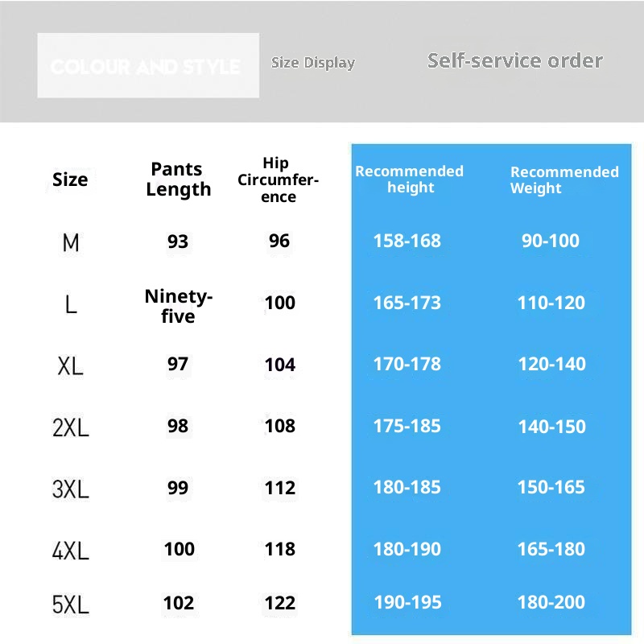Select the 3XL size label
Screen dimensions: 644x644
(71, 489)
